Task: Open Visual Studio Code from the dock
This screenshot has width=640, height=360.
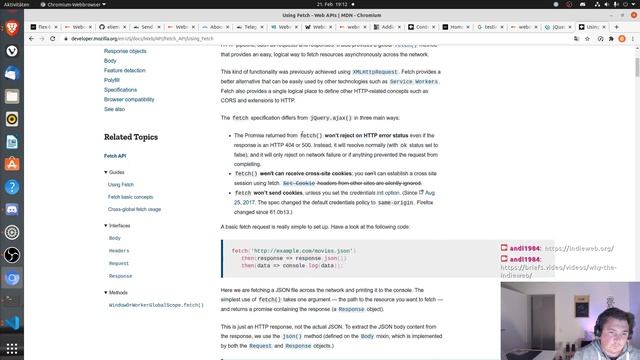Action: pyautogui.click(x=12, y=323)
